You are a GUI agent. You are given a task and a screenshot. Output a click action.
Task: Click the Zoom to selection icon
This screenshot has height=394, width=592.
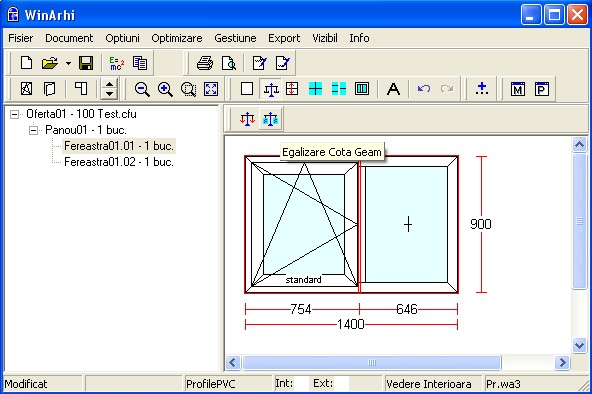click(x=188, y=89)
